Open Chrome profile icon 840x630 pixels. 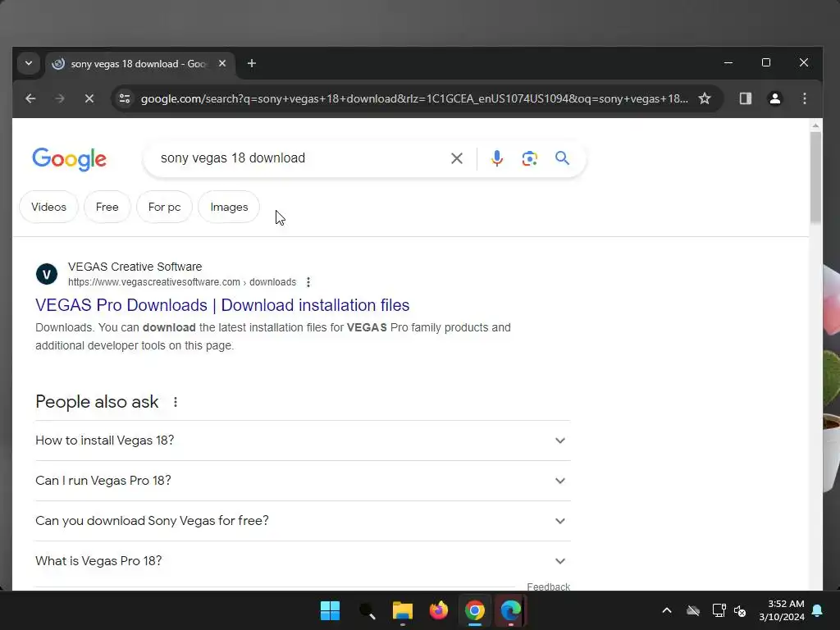[774, 98]
